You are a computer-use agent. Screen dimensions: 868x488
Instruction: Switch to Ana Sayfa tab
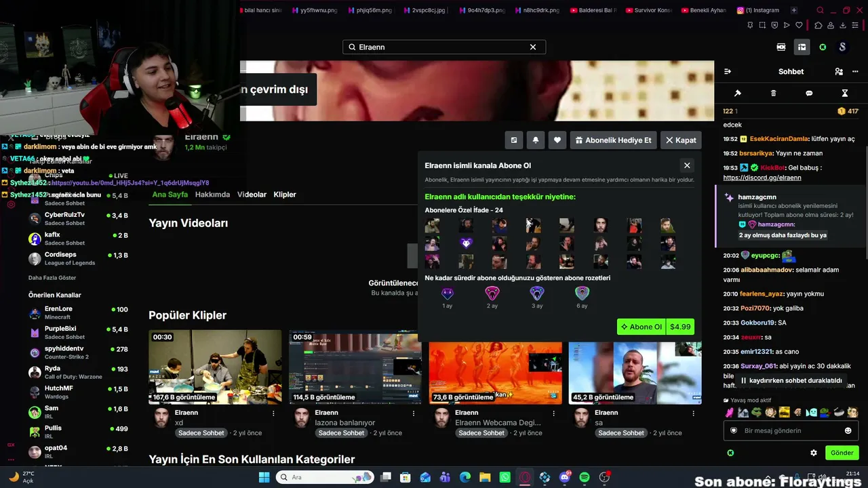pyautogui.click(x=170, y=195)
